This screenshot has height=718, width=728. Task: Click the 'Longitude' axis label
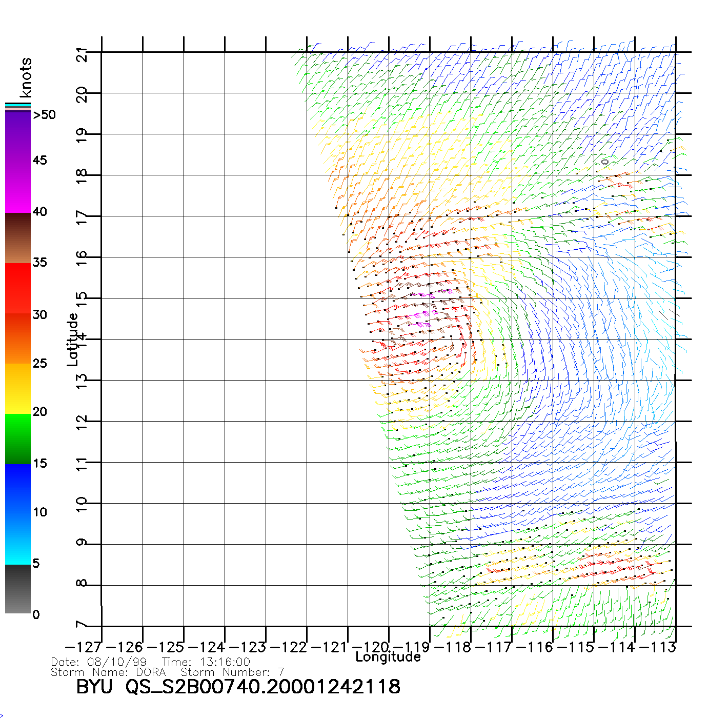pyautogui.click(x=388, y=657)
